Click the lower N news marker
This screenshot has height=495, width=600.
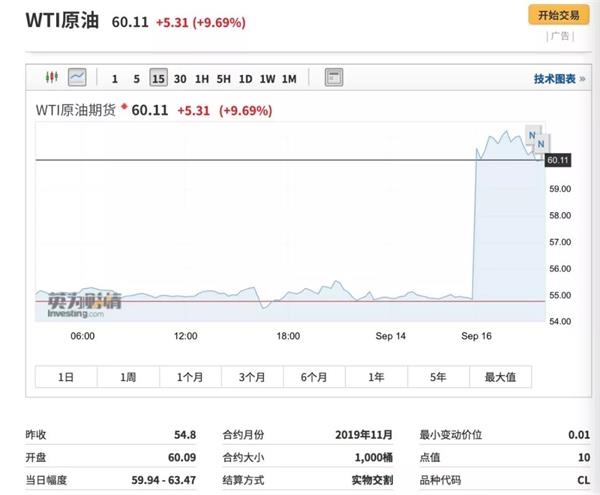pyautogui.click(x=541, y=144)
